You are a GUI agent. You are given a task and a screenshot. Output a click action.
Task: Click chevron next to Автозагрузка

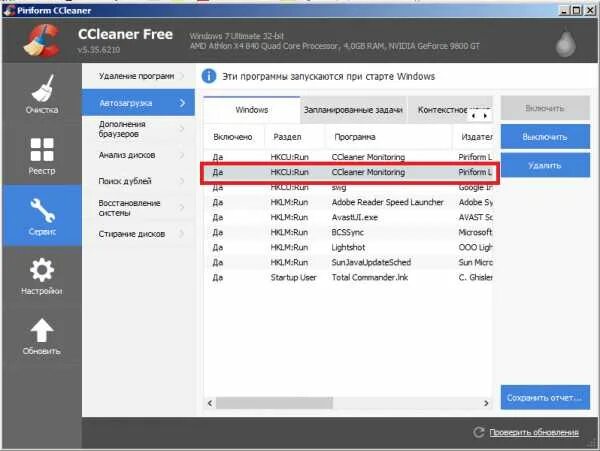[x=183, y=103]
